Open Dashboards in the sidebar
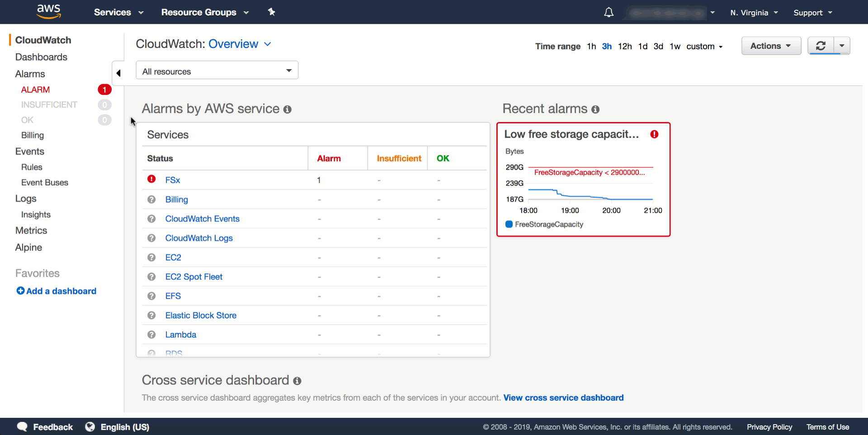 [41, 57]
